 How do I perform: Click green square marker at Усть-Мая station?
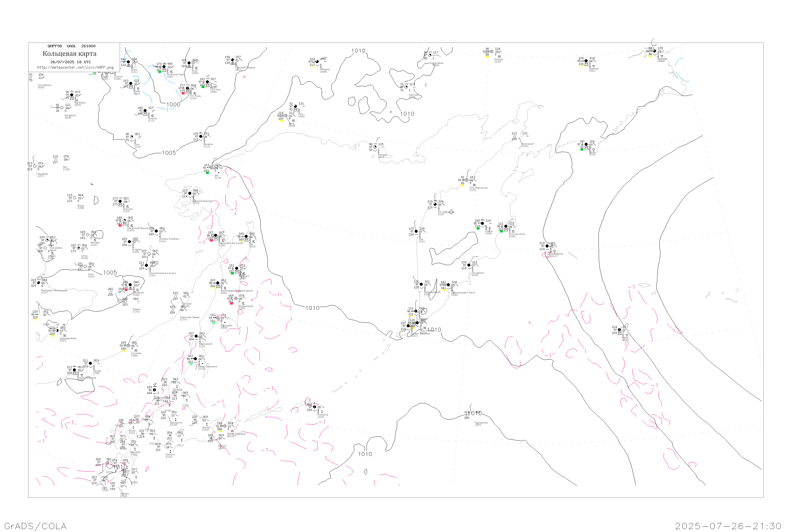(203, 87)
